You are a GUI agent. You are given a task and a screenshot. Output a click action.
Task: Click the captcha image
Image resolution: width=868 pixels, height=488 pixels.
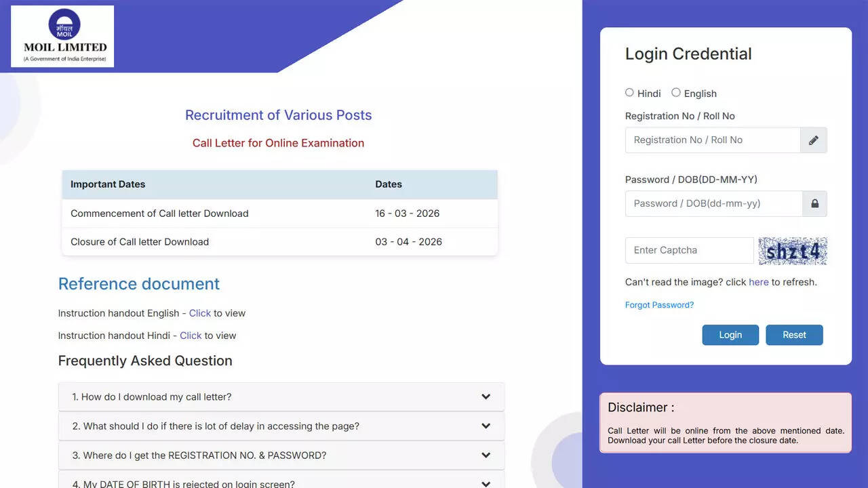point(792,251)
